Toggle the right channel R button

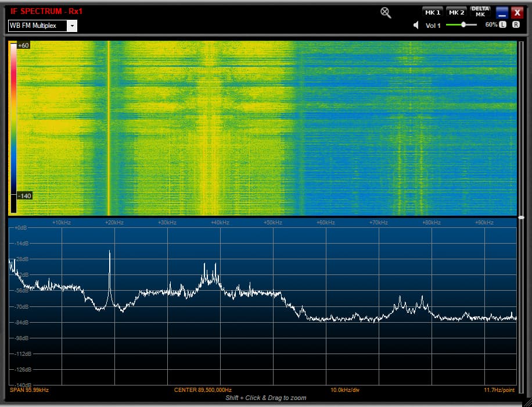tap(516, 25)
